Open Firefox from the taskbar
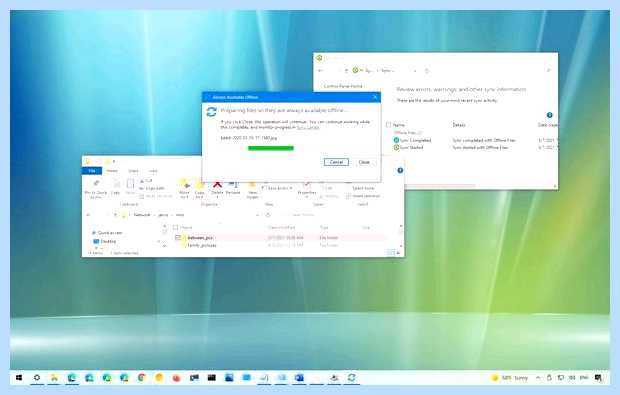Image resolution: width=620 pixels, height=395 pixels. click(x=176, y=378)
